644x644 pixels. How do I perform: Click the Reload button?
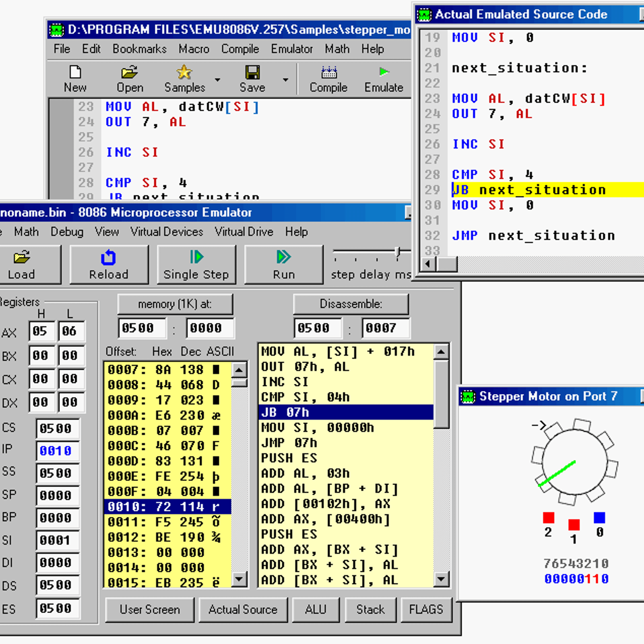[x=109, y=265]
